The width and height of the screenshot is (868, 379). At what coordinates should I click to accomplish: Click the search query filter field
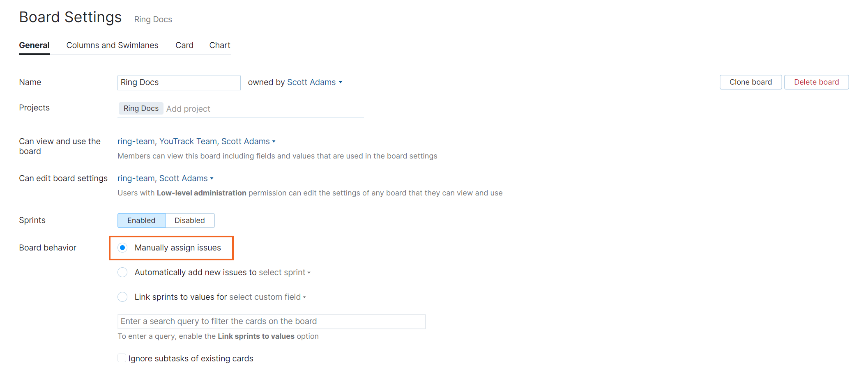[x=271, y=322]
